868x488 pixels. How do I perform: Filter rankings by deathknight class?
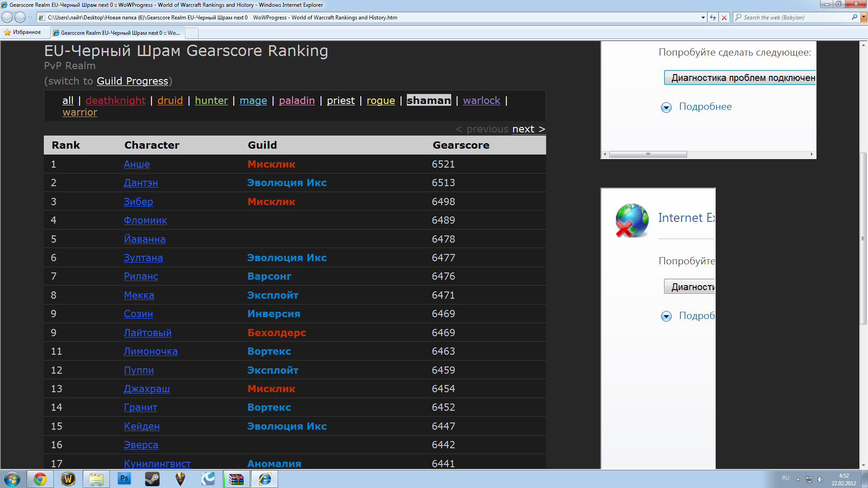[x=116, y=100]
